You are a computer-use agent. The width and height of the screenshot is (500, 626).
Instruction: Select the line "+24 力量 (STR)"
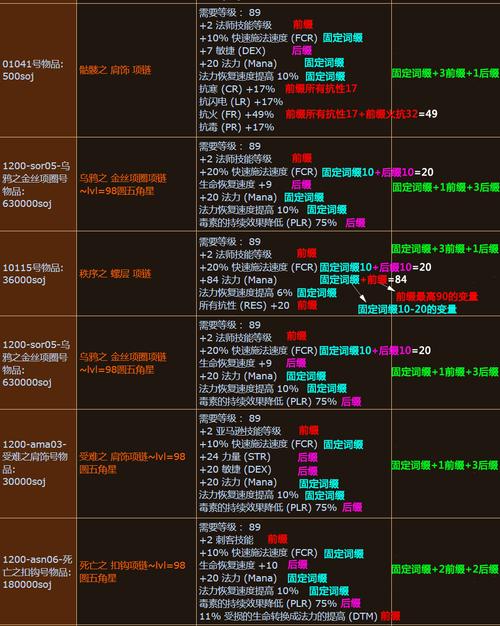(234, 457)
